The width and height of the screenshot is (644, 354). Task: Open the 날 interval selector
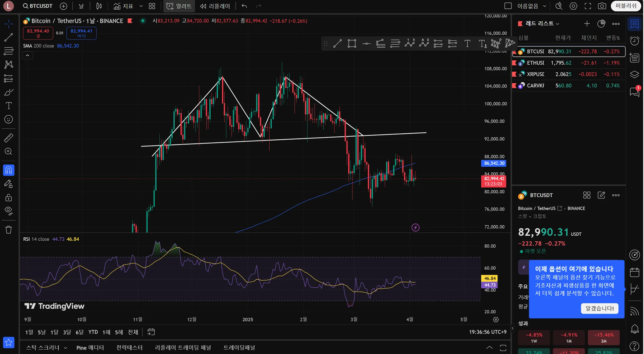[81, 6]
